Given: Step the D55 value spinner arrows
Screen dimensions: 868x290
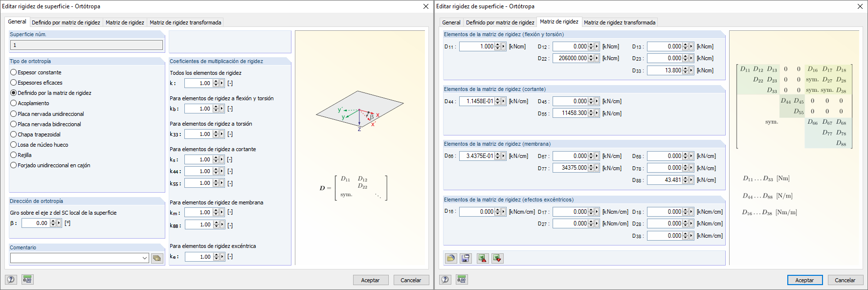Looking at the screenshot, I should (591, 113).
